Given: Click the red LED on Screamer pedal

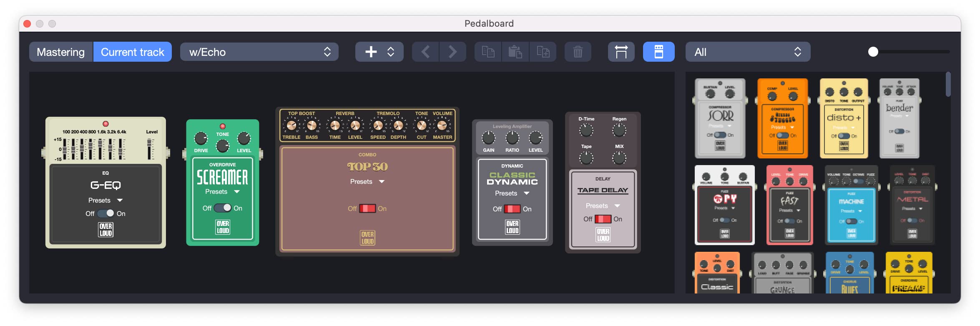Looking at the screenshot, I should click(223, 126).
